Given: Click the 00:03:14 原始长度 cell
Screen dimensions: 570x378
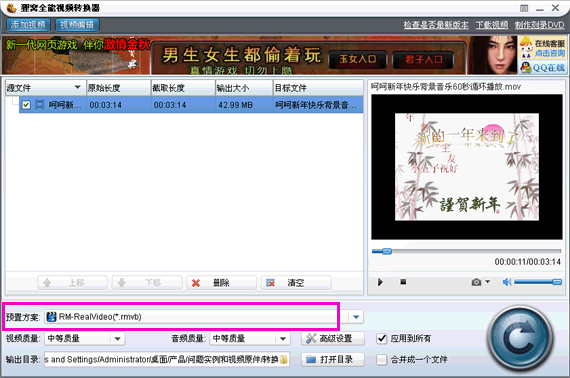Looking at the screenshot, I should coord(119,105).
